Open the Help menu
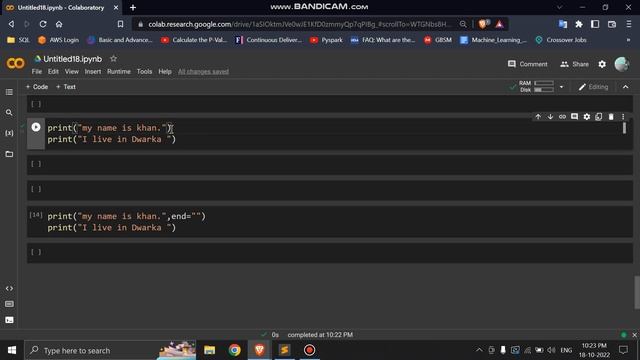The image size is (640, 360). click(x=165, y=71)
